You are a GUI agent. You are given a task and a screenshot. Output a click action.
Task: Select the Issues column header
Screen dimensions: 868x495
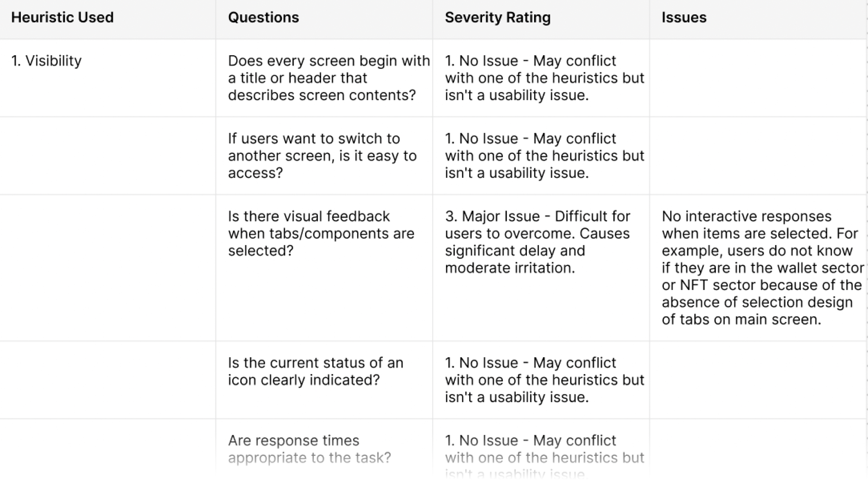pos(684,17)
